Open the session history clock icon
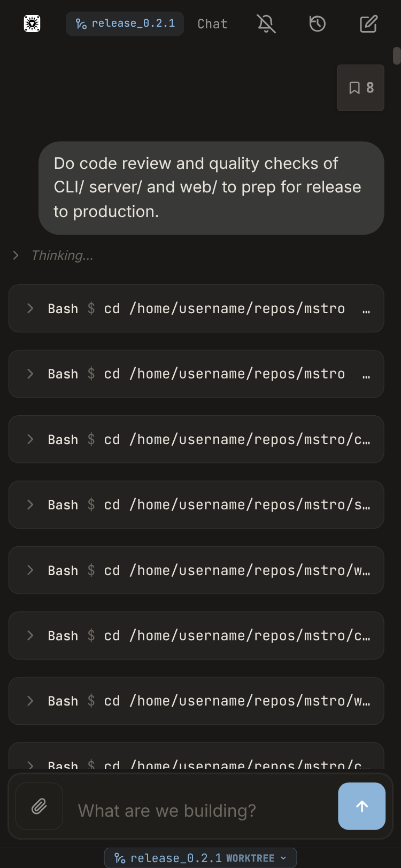This screenshot has height=868, width=401. point(317,24)
